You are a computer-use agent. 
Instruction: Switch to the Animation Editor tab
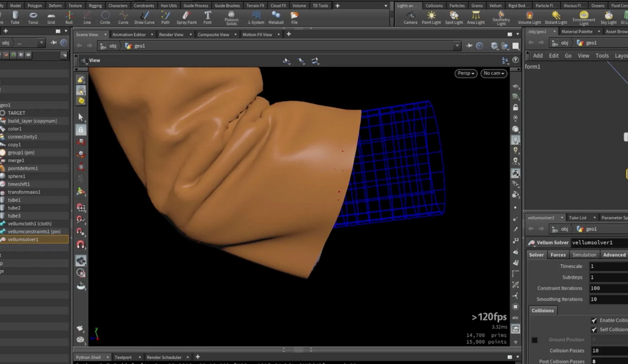(128, 34)
